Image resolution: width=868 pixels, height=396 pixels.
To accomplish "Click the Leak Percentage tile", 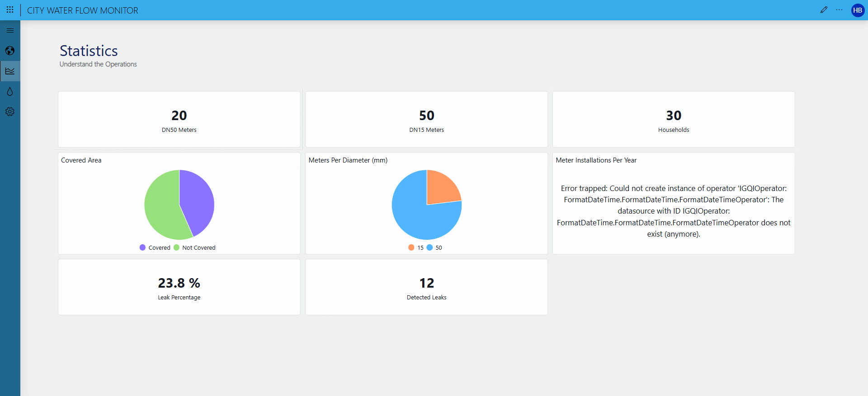I will (x=179, y=287).
